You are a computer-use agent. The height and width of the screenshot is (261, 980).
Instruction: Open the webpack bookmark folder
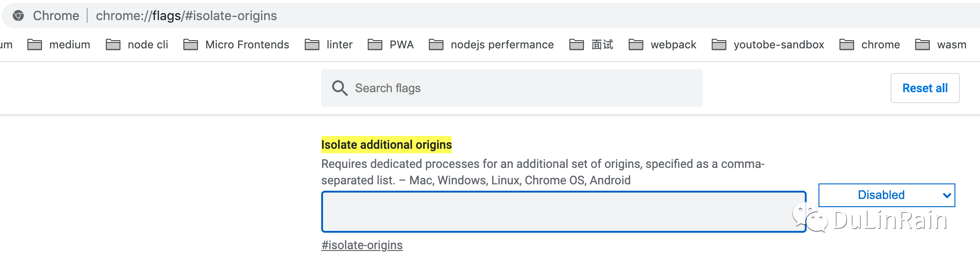[662, 45]
